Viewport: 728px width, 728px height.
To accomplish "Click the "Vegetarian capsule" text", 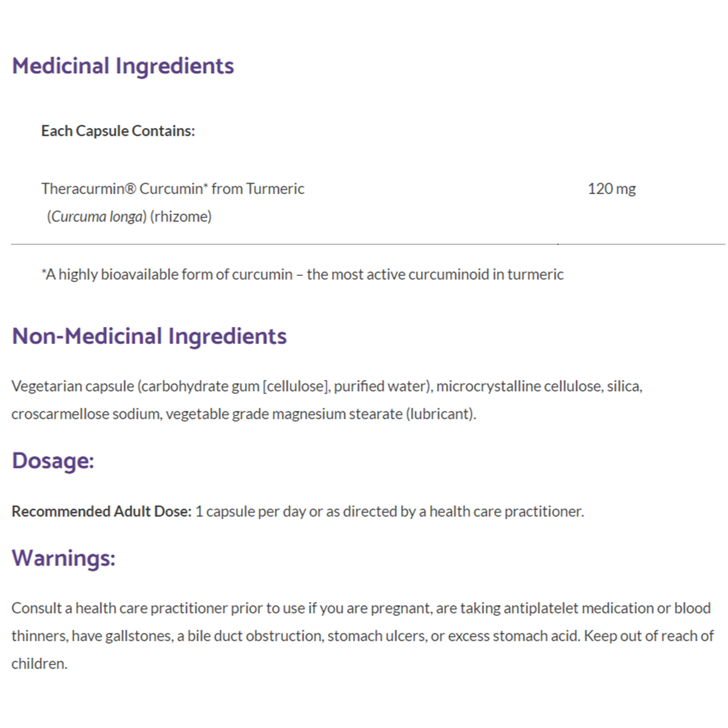I will pos(73,386).
